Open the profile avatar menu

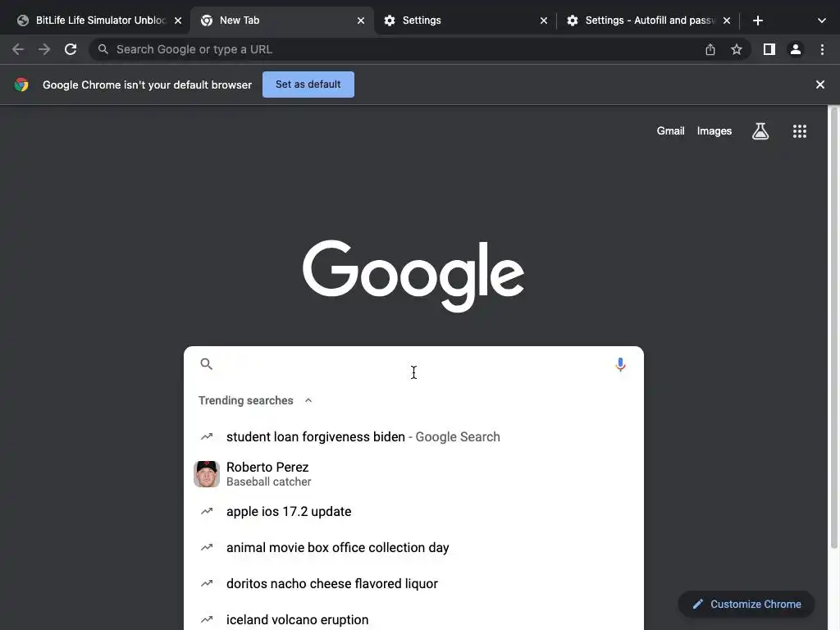[x=796, y=49]
